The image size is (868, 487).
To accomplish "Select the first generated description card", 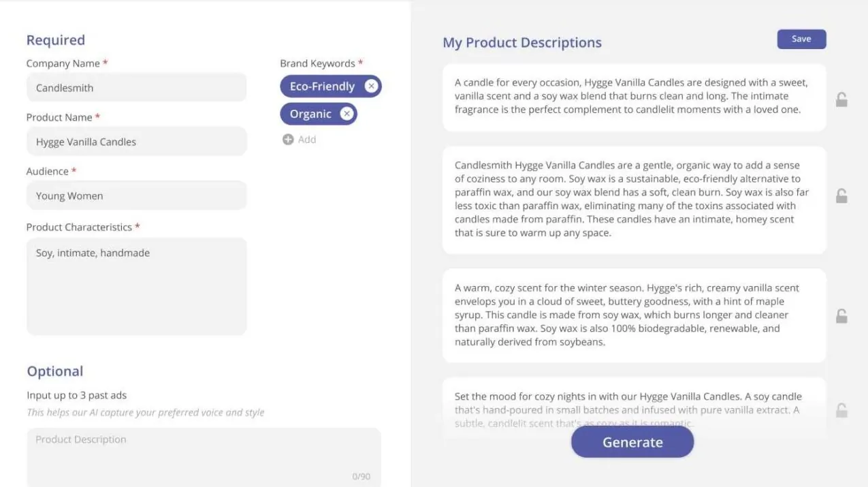I will pos(634,97).
